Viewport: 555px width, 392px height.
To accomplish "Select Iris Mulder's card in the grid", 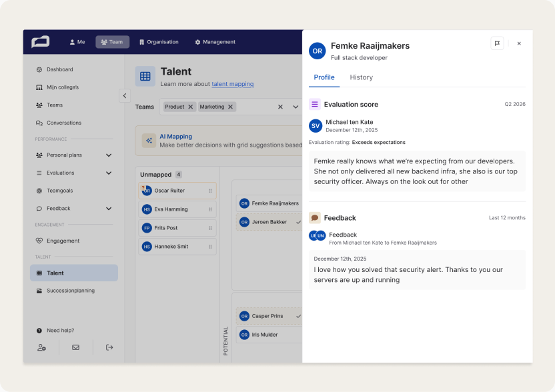I will [x=269, y=335].
